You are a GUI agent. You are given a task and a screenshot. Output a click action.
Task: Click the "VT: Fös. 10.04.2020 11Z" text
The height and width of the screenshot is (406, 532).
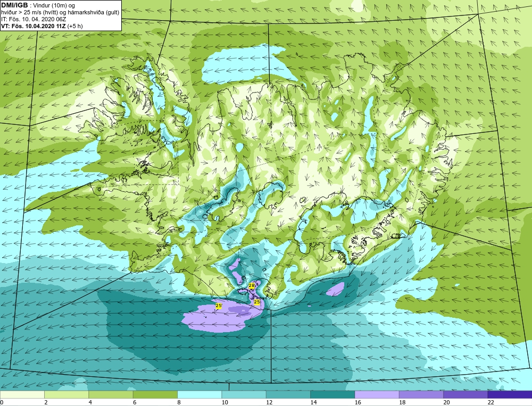coord(34,26)
